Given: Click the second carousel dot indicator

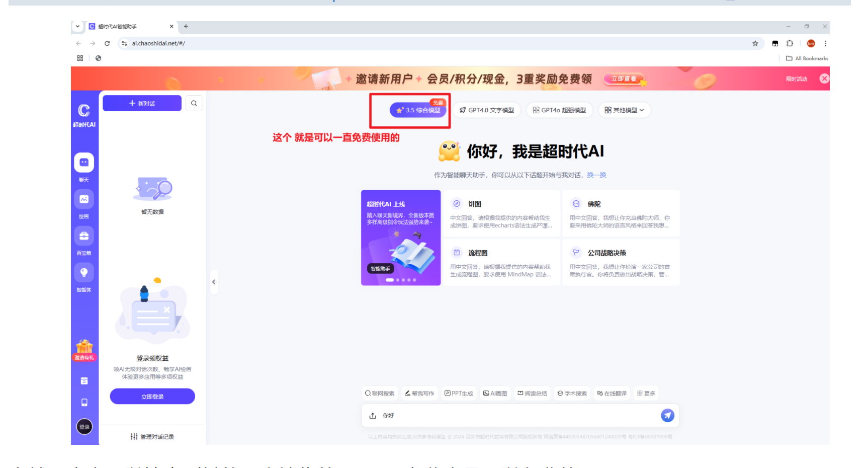Looking at the screenshot, I should click(x=397, y=280).
